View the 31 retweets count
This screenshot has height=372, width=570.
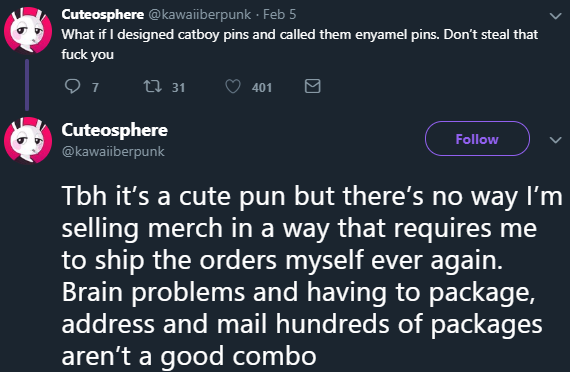click(178, 88)
